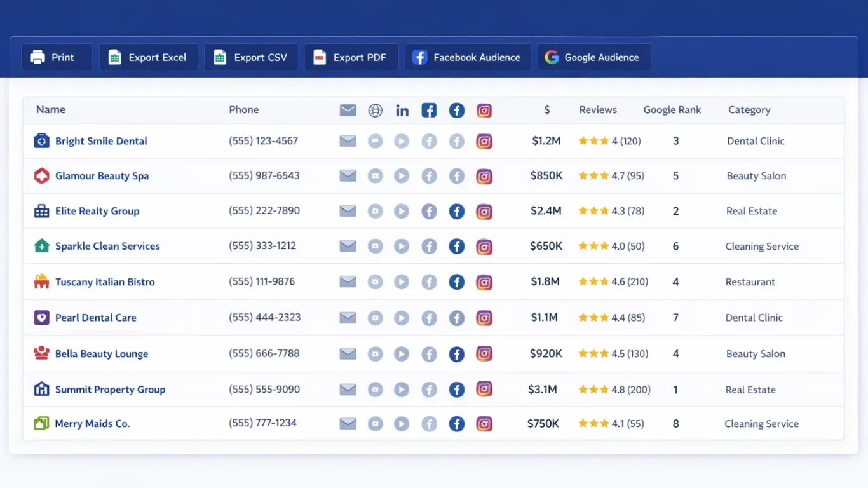Image resolution: width=868 pixels, height=488 pixels.
Task: Open Bright Smile Dental's Instagram profile
Action: tap(484, 141)
